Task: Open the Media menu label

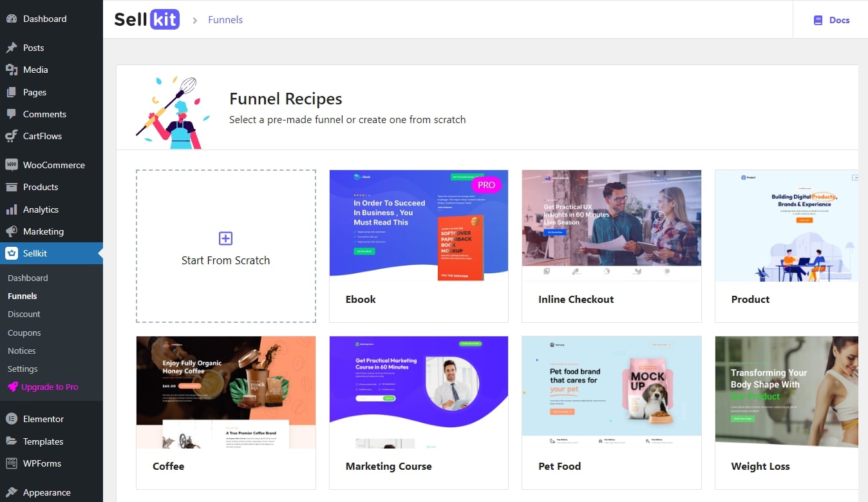Action: (x=35, y=70)
